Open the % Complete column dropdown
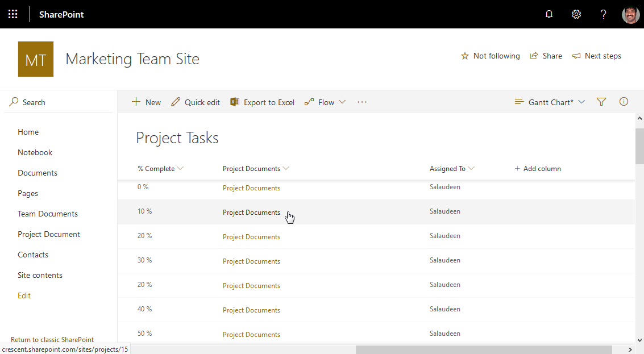The width and height of the screenshot is (644, 354). (180, 168)
